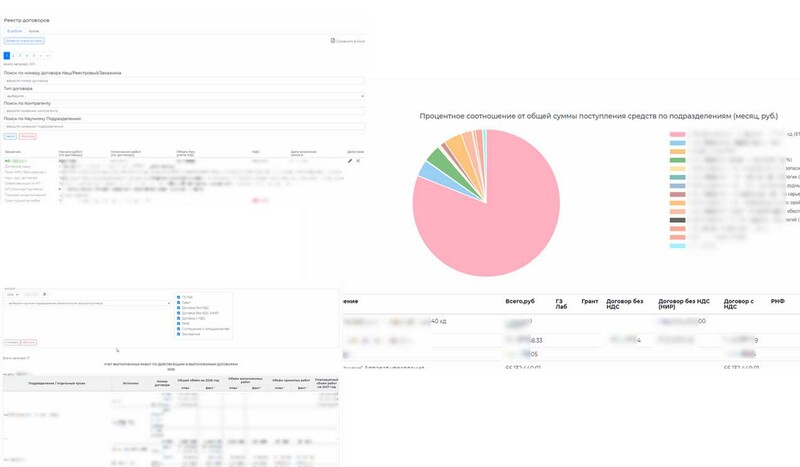The width and height of the screenshot is (800, 467).
Task: Click the Excel file icon beside 'Сохранить в Excel'
Action: 333,40
